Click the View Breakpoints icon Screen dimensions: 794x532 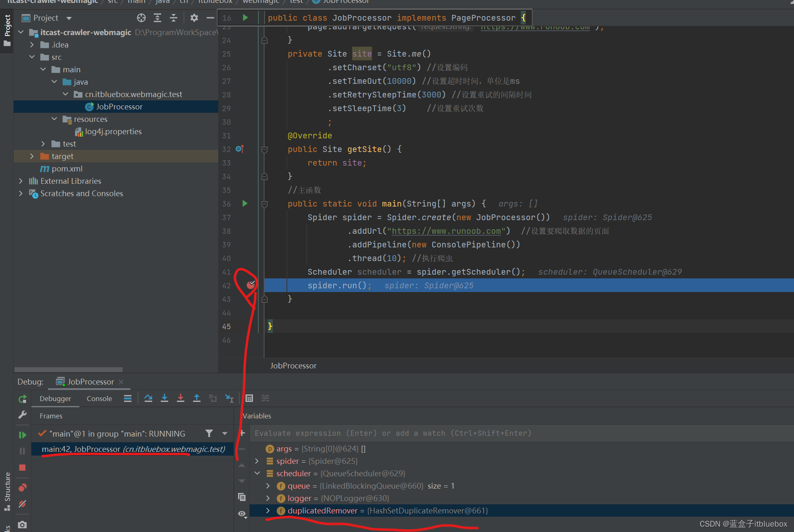[x=22, y=488]
